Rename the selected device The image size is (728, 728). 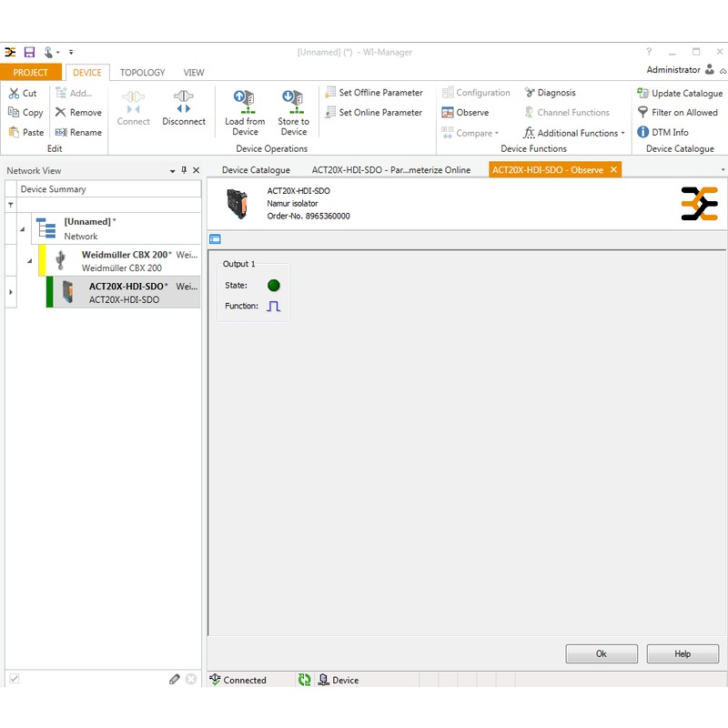tap(78, 132)
